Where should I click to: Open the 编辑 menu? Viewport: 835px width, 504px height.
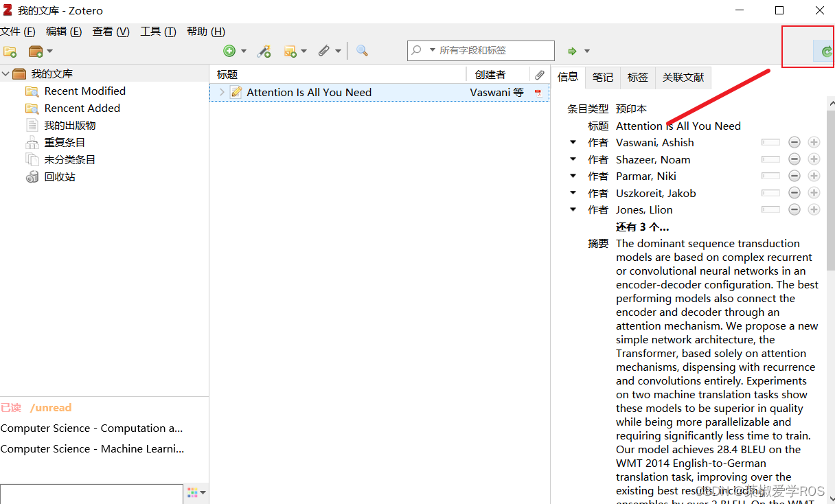(64, 32)
